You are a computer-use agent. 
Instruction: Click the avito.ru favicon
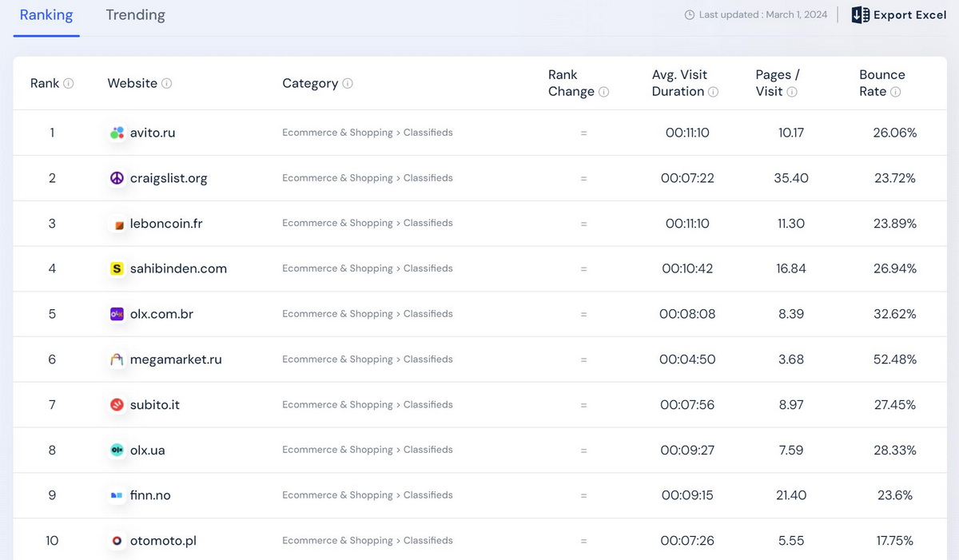coord(117,133)
